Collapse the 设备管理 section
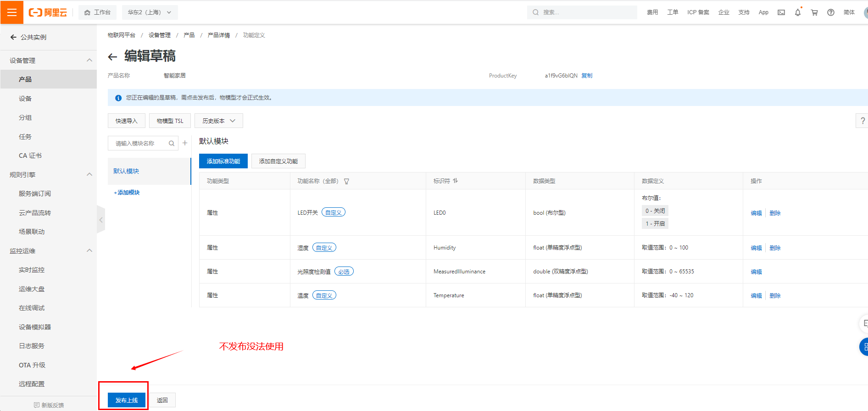 [89, 60]
